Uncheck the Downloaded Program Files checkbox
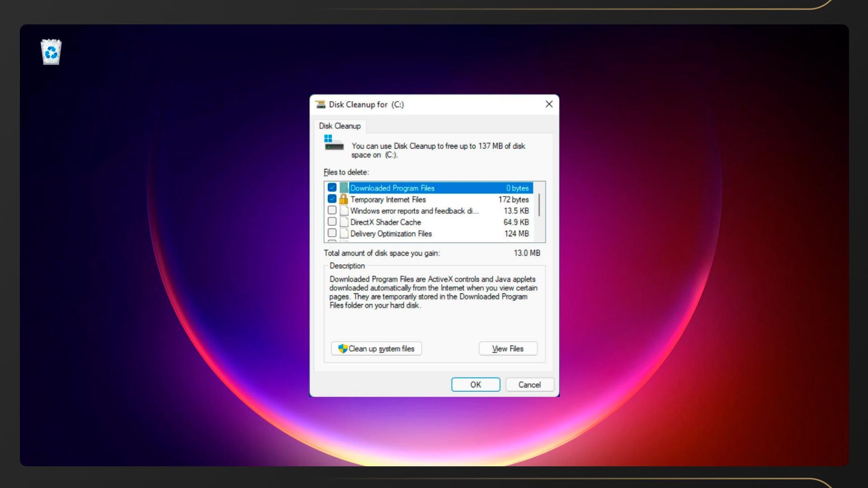Viewport: 868px width, 488px height. [332, 188]
